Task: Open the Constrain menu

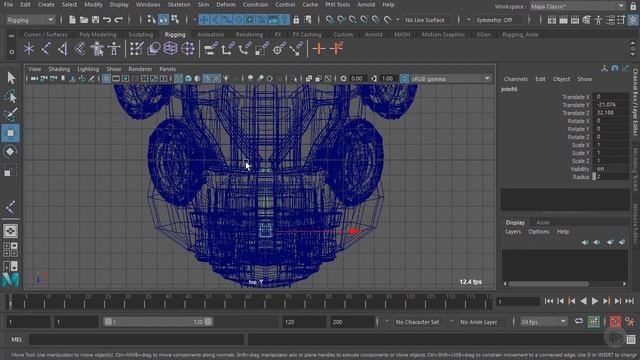Action: point(256,4)
